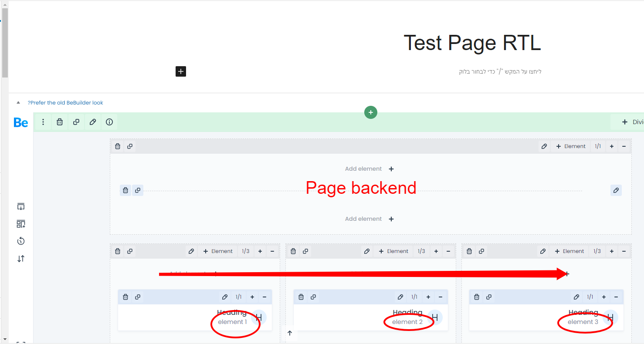
Task: Edit the section with the green bar pencil
Action: (93, 122)
